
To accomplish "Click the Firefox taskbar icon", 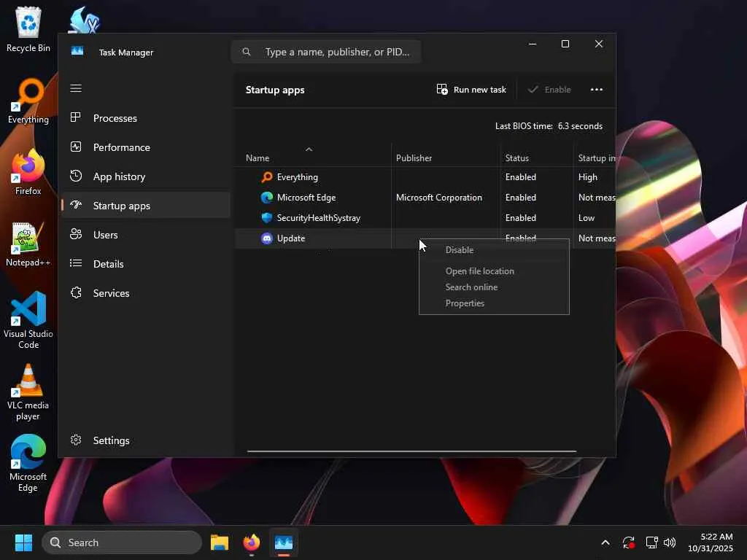I will pyautogui.click(x=252, y=542).
